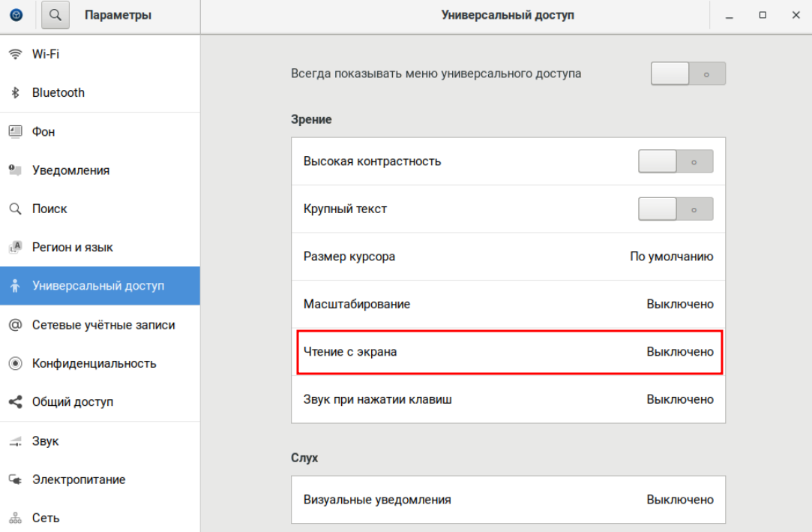
Task: Click the Wi-Fi icon in sidebar
Action: click(x=15, y=54)
